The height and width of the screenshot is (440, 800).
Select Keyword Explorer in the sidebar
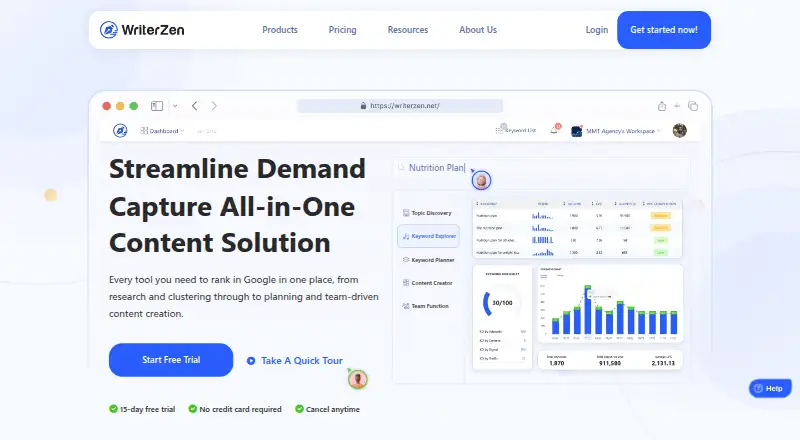429,236
